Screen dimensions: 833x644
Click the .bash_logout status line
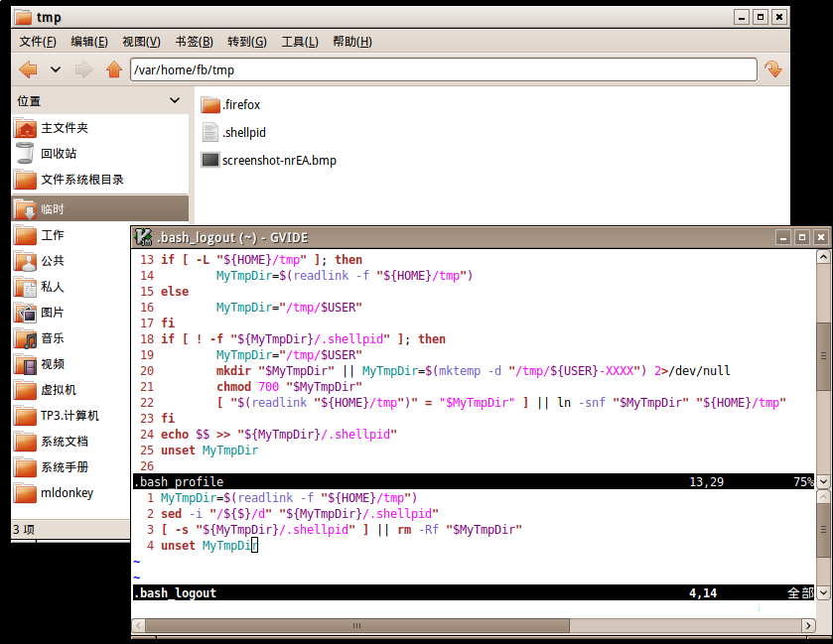coord(474,592)
